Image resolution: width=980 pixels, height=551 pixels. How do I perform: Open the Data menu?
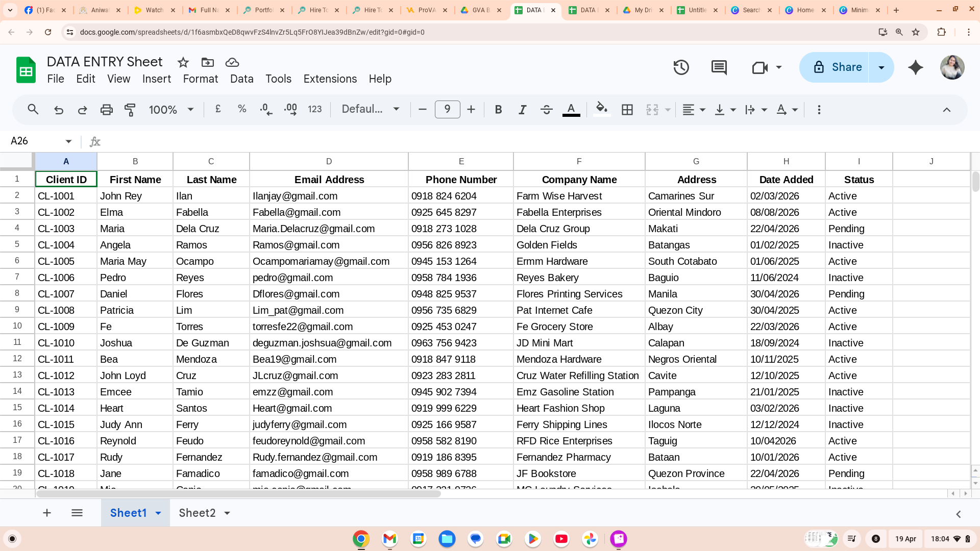click(x=242, y=79)
